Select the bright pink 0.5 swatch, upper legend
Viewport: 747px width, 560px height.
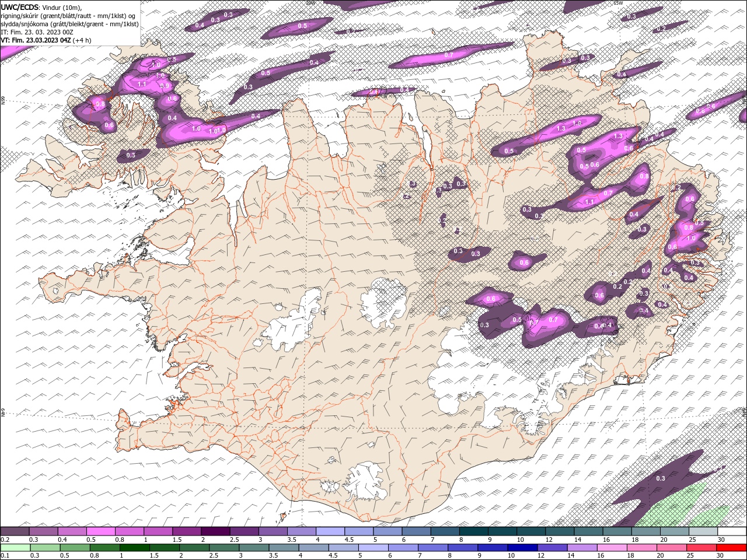click(x=100, y=531)
